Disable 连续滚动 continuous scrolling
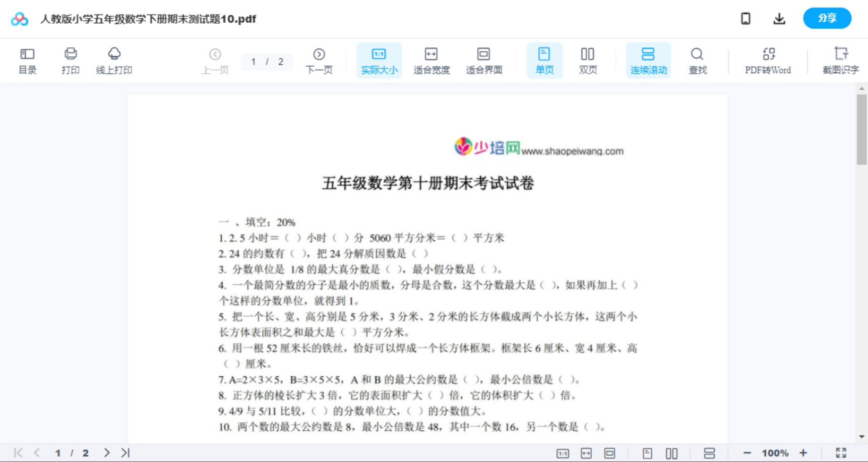Screen dimensions: 868x462 pyautogui.click(x=648, y=60)
